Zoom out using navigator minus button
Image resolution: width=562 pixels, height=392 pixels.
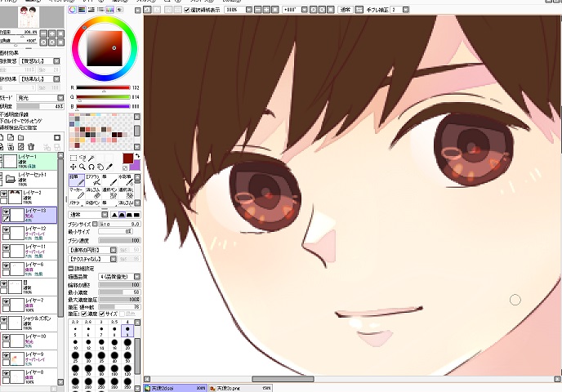(43, 33)
